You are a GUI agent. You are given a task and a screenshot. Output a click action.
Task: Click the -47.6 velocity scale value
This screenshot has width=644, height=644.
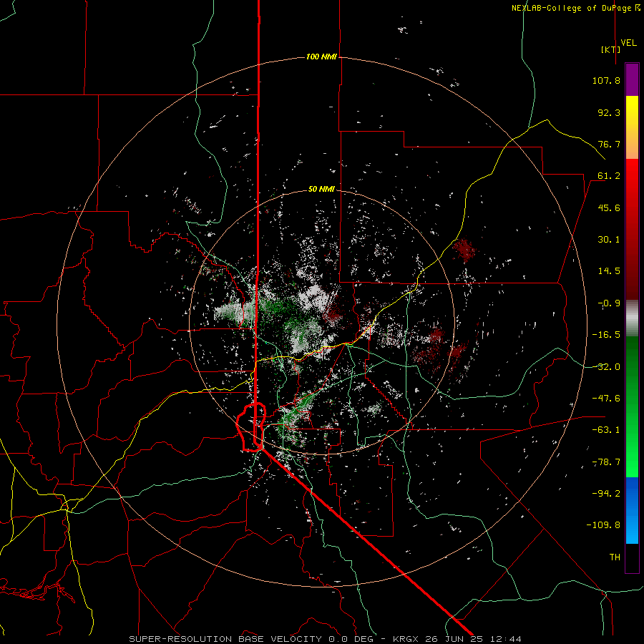point(606,399)
